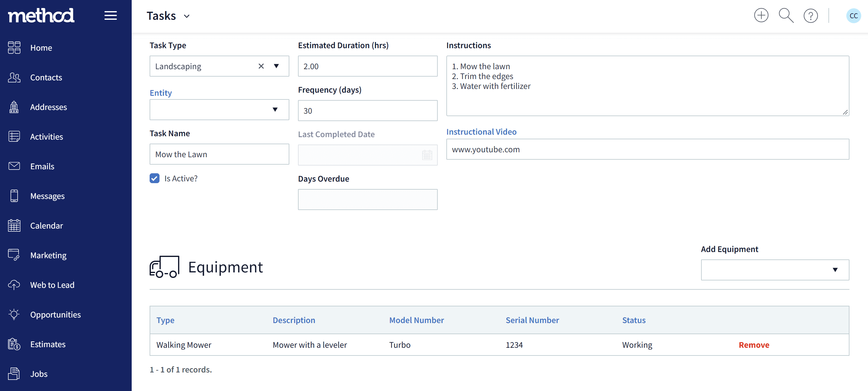
Task: Click the Activities list icon
Action: point(14,137)
